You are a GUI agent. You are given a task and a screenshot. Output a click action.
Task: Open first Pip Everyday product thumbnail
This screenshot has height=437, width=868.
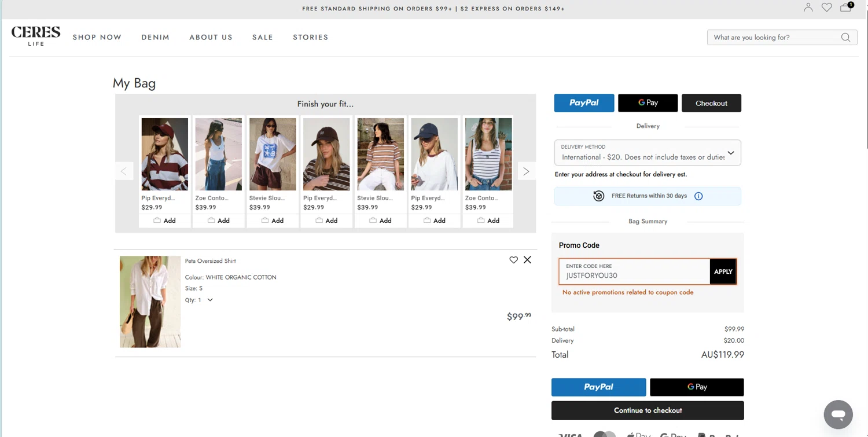164,154
